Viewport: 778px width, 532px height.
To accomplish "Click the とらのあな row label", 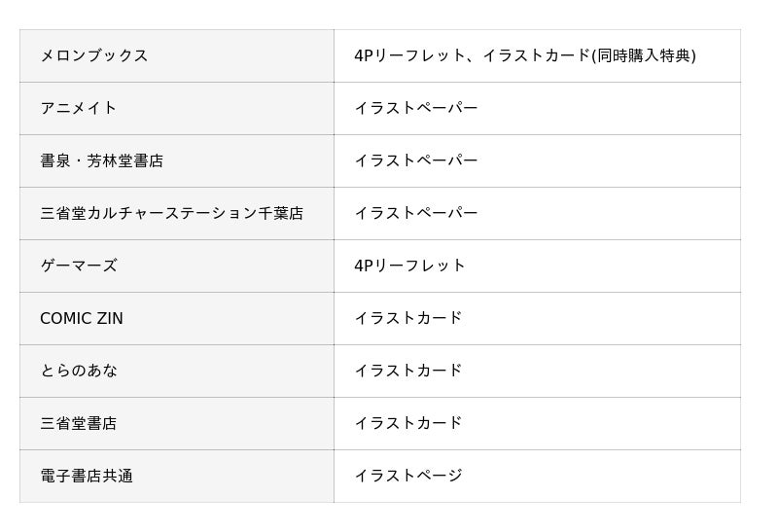I will [x=79, y=371].
